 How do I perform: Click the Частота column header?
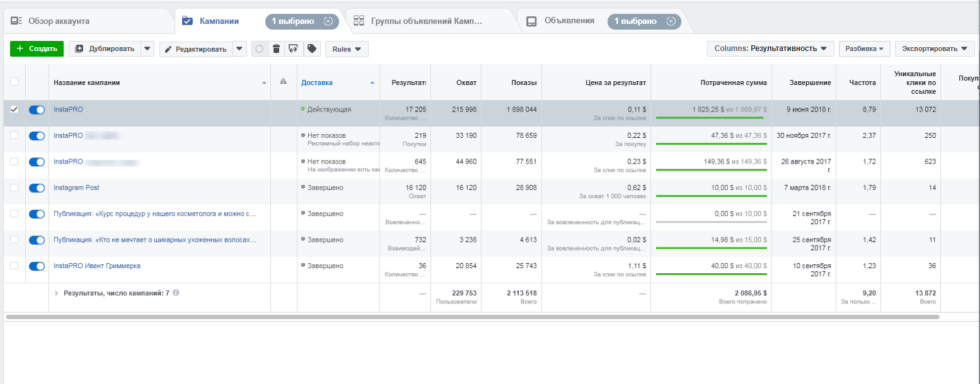click(x=862, y=82)
